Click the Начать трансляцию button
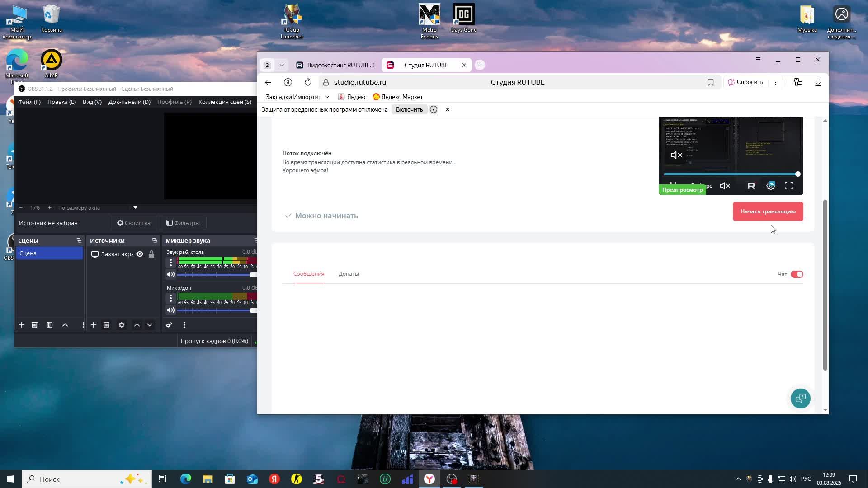 (768, 211)
